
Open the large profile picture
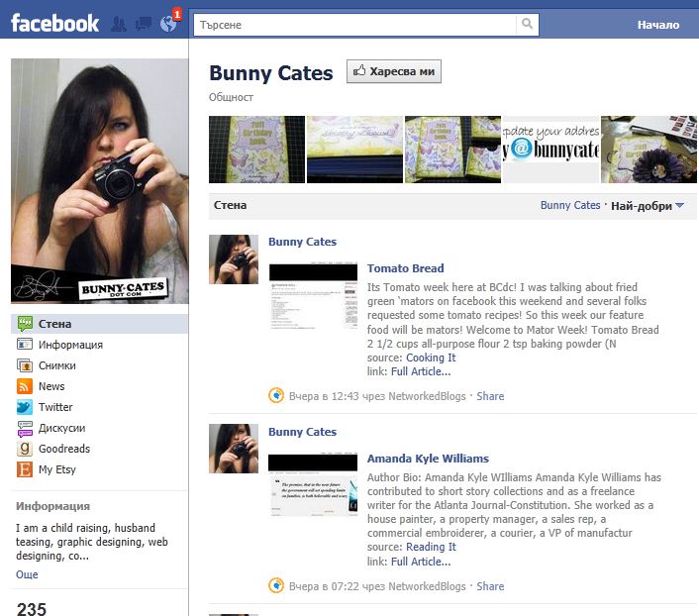(x=100, y=181)
